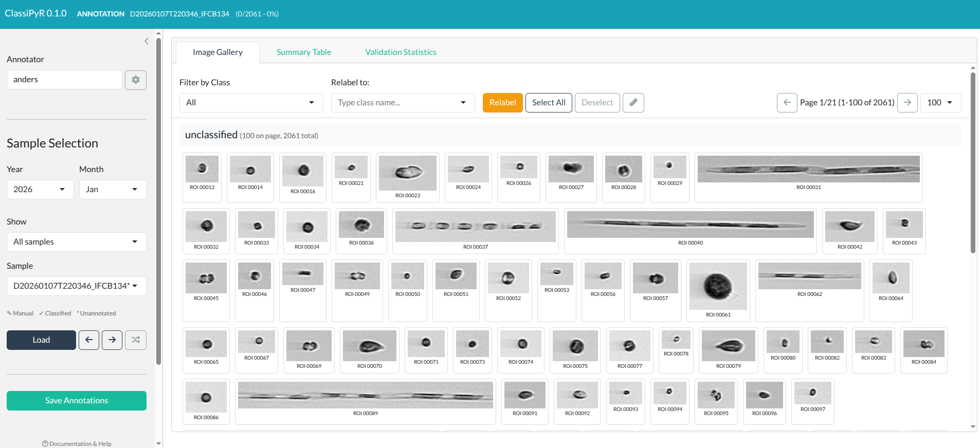The image size is (980, 448).
Task: Collapse the sidebar with chevron icon
Action: (x=147, y=41)
